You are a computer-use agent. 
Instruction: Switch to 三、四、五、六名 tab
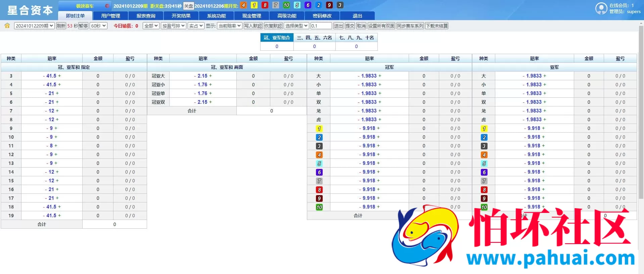click(x=314, y=38)
